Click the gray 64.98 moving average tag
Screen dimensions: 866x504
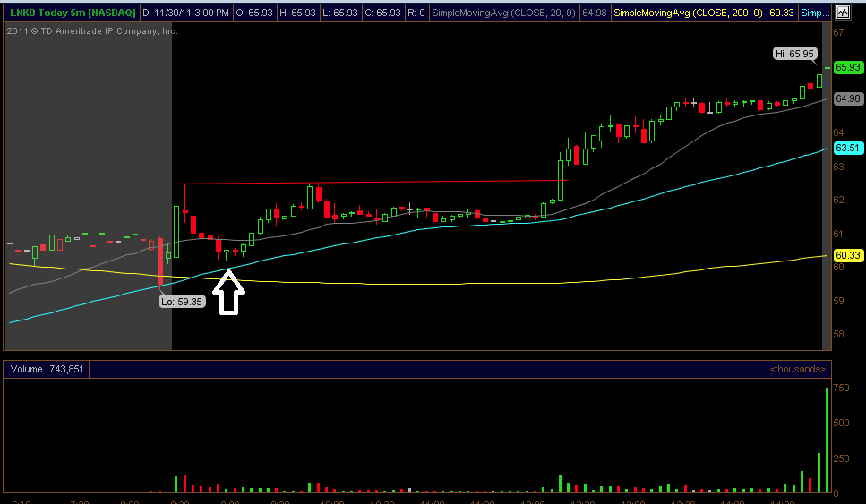(847, 98)
